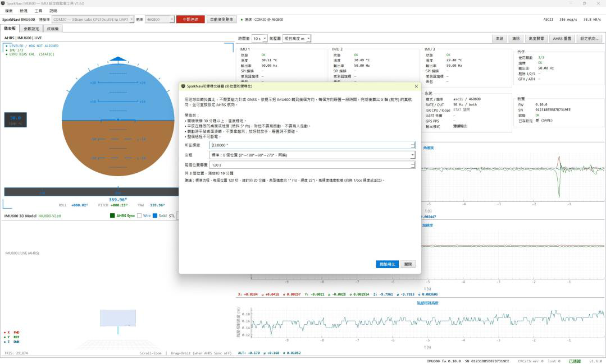Click the red X FWD axis legend

click(12, 333)
